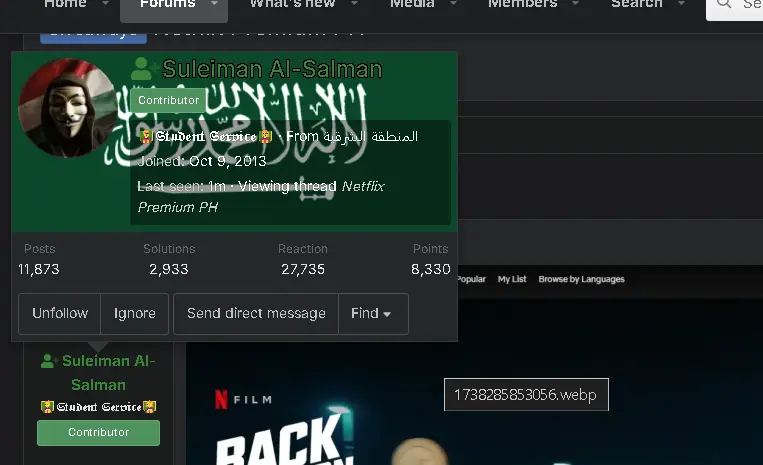Expand the Home dropdown arrow
Viewport: 763px width, 465px height.
(105, 4)
